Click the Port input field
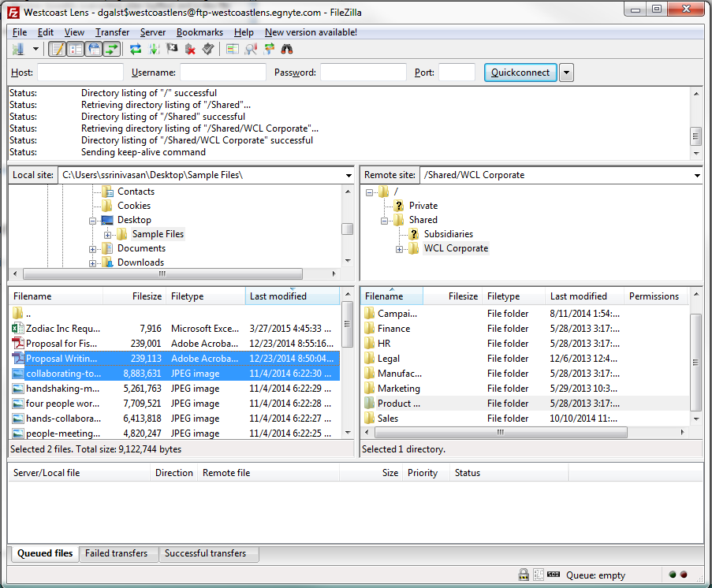The image size is (712, 588). [x=457, y=73]
